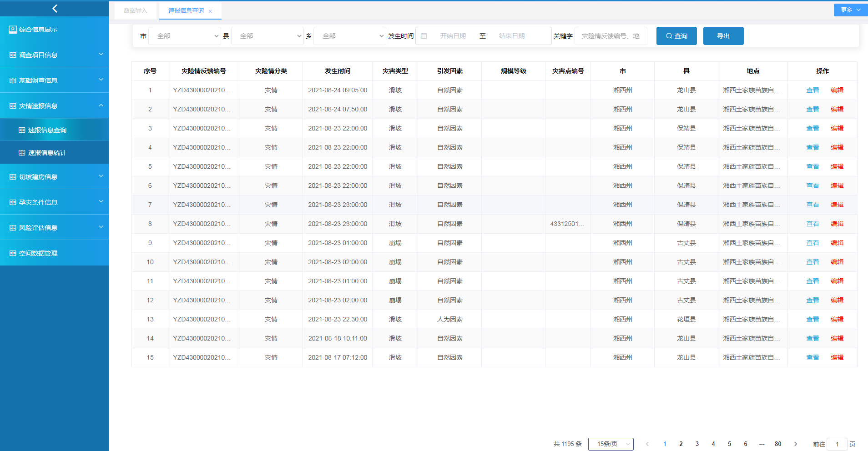Viewport: 868px width, 451px height.
Task: Click the grid icon beside 空间数据管理
Action: [x=13, y=253]
